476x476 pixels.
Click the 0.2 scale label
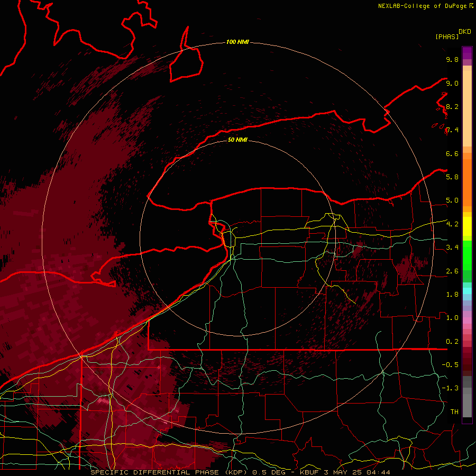[452, 342]
